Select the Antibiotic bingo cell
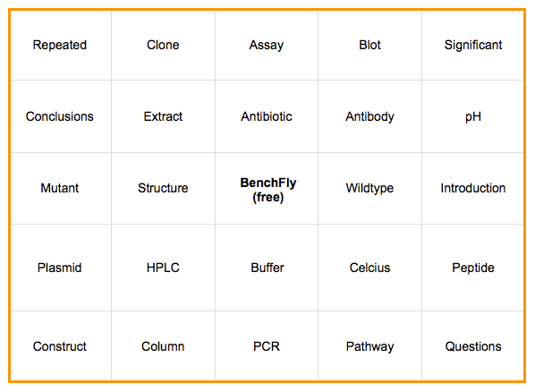Viewport: 535px width, 392px height. pos(267,116)
